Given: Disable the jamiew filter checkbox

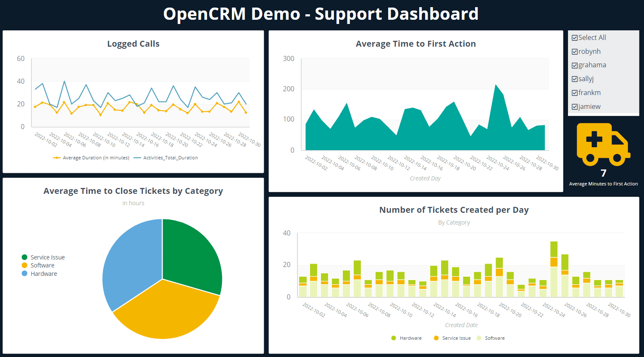Looking at the screenshot, I should pos(574,107).
